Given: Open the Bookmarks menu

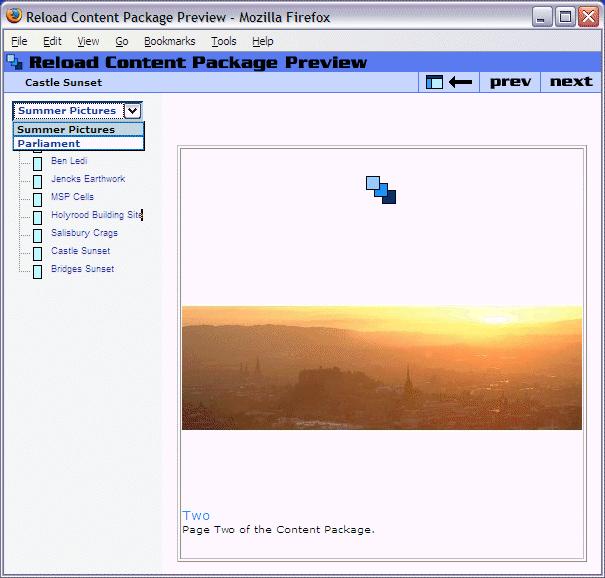Looking at the screenshot, I should click(x=170, y=41).
